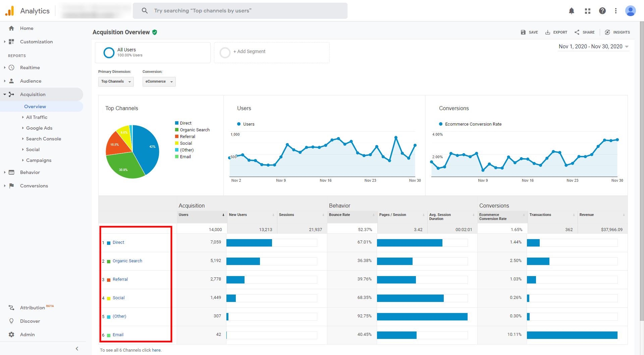
Task: Go to the Home menu item
Action: coord(26,28)
